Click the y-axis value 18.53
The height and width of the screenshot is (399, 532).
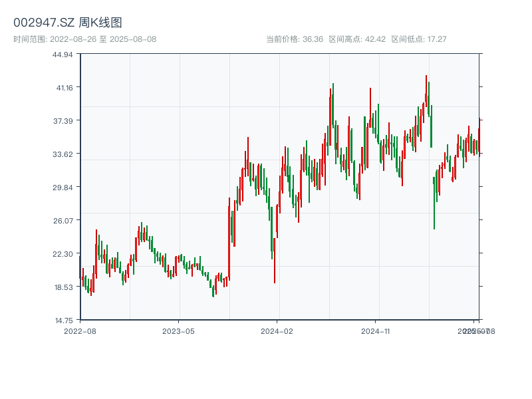pos(63,287)
